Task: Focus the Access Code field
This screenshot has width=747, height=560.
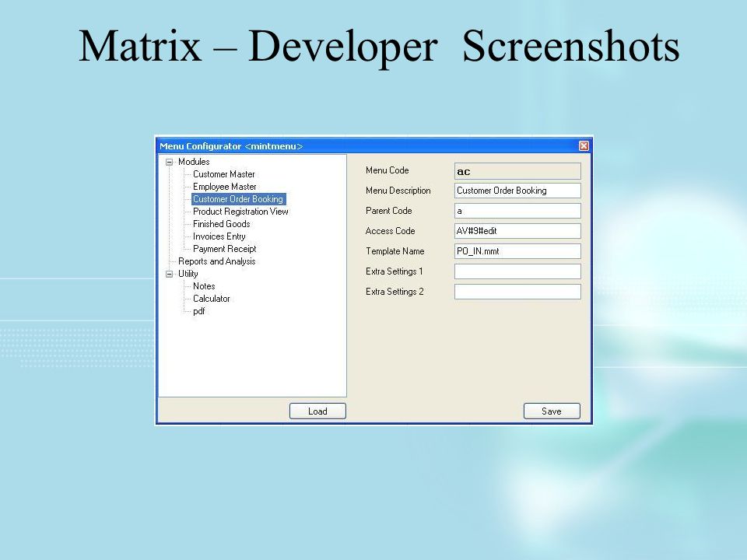Action: click(517, 231)
